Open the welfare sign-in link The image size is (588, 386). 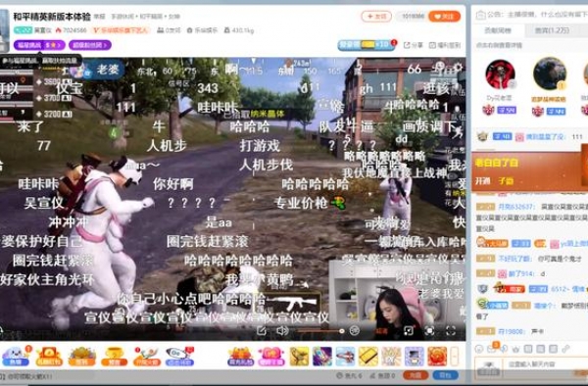pos(445,45)
